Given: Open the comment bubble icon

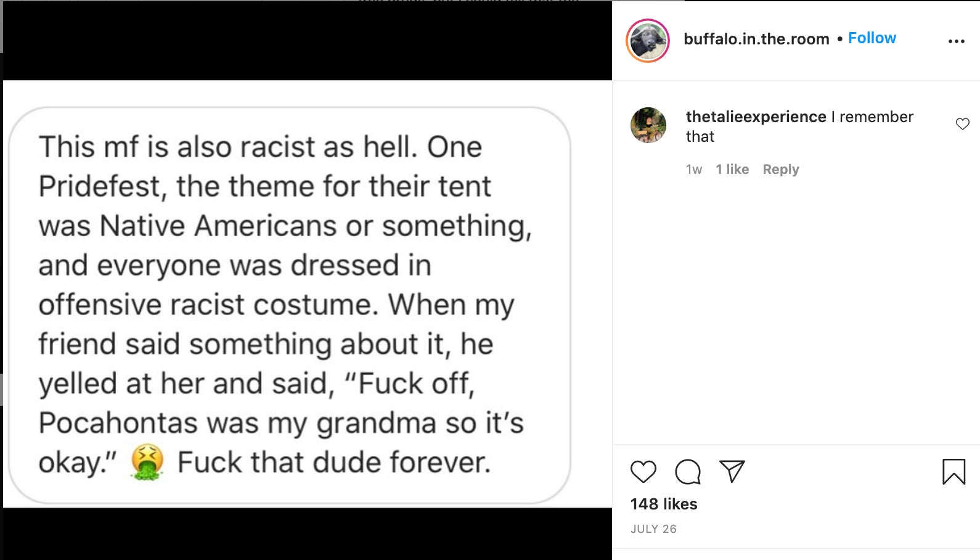Looking at the screenshot, I should [x=688, y=472].
